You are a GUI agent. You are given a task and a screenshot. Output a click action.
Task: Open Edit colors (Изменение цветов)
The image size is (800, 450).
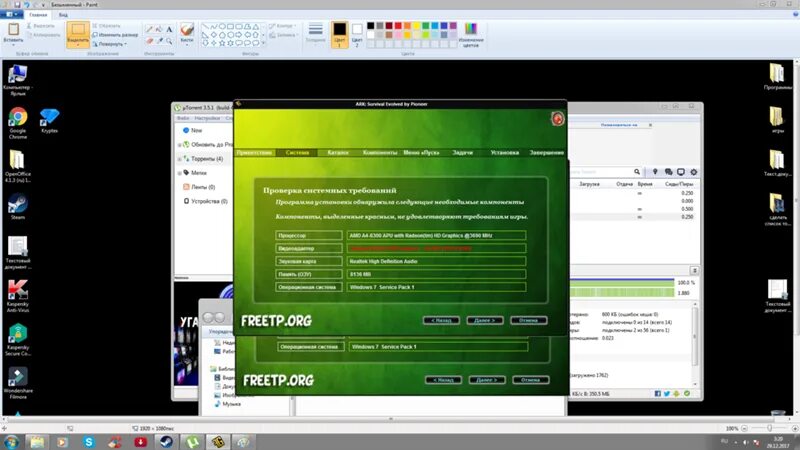[x=471, y=35]
